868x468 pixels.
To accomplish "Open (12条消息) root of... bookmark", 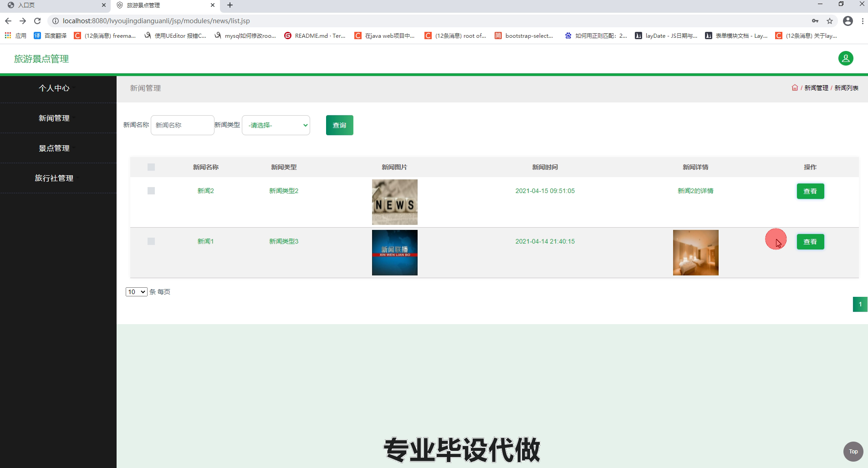I will point(455,36).
